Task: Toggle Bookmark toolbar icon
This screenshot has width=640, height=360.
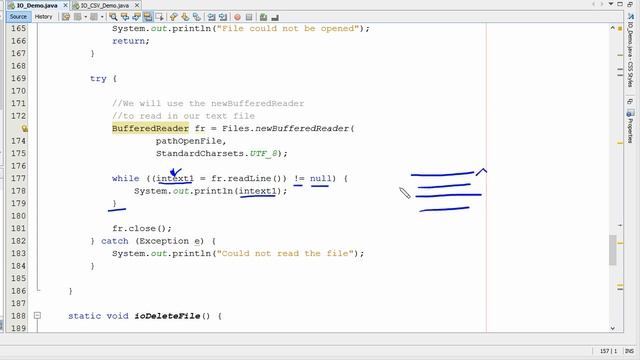Action: click(x=197, y=17)
